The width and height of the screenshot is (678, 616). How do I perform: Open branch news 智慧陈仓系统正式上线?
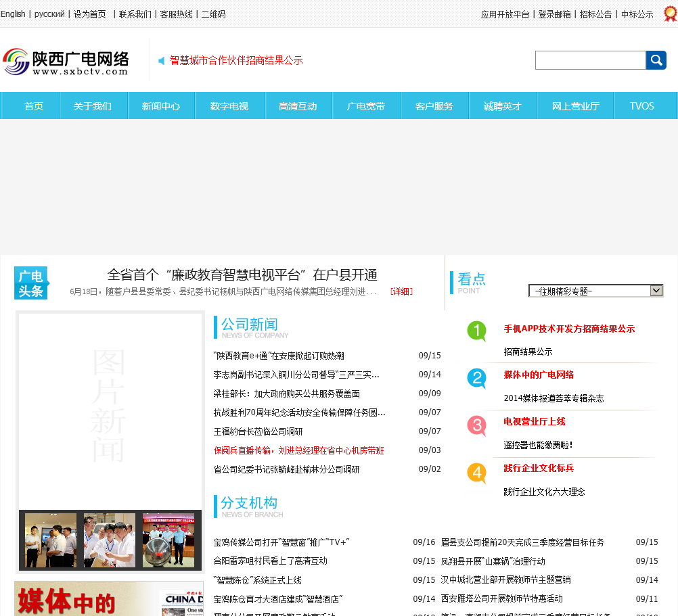point(257,580)
